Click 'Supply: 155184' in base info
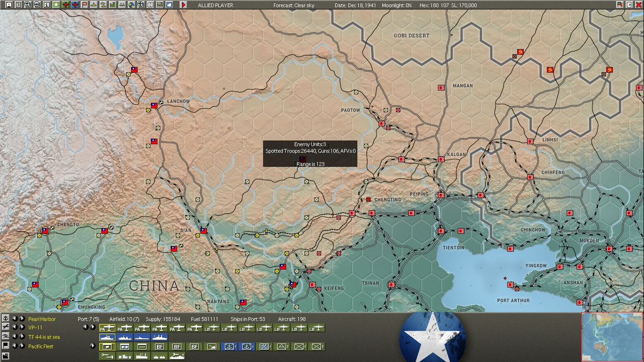Viewport: 644px width, 362px height. pyautogui.click(x=163, y=319)
